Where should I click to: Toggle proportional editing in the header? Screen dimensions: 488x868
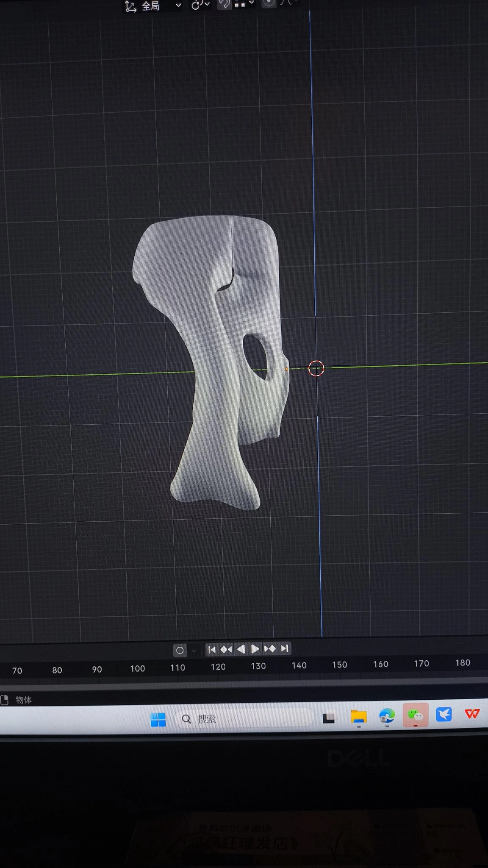click(x=268, y=3)
